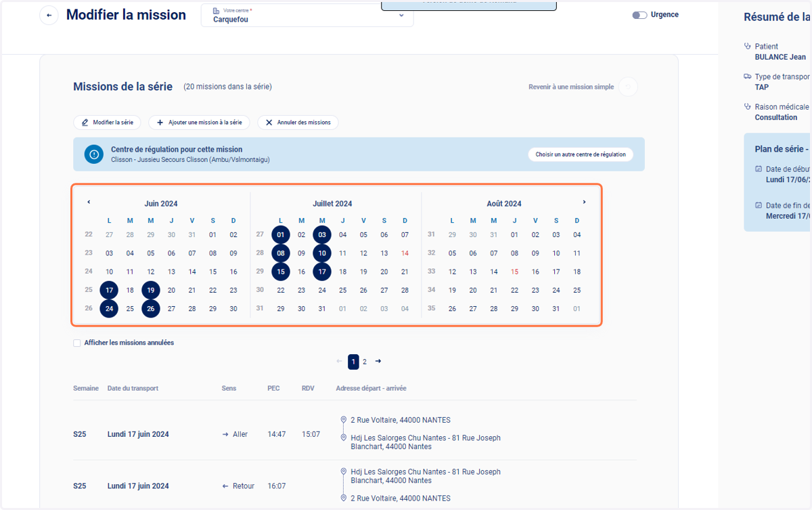Click the info icon in regulation banner
This screenshot has width=812, height=510.
[94, 154]
